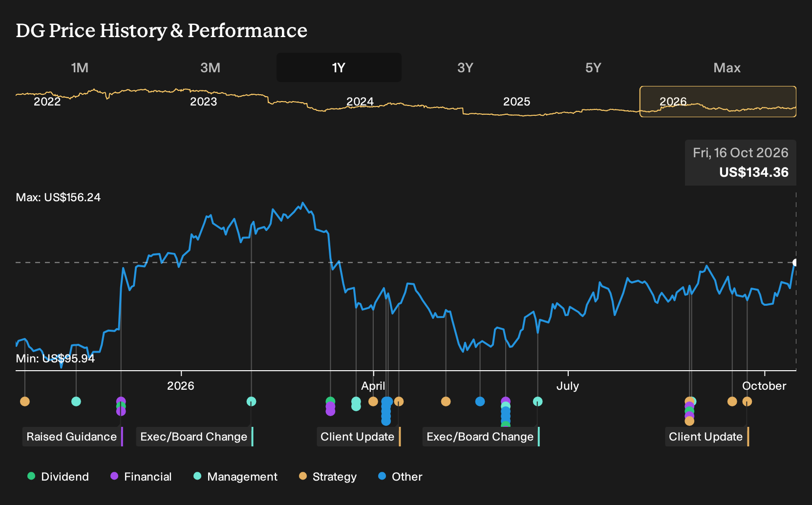Image resolution: width=812 pixels, height=505 pixels.
Task: Click the DG Price History & Performance heading
Action: click(x=162, y=30)
